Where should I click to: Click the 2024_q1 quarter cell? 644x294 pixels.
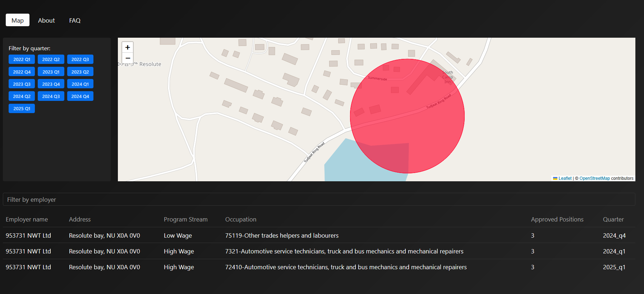click(x=614, y=251)
